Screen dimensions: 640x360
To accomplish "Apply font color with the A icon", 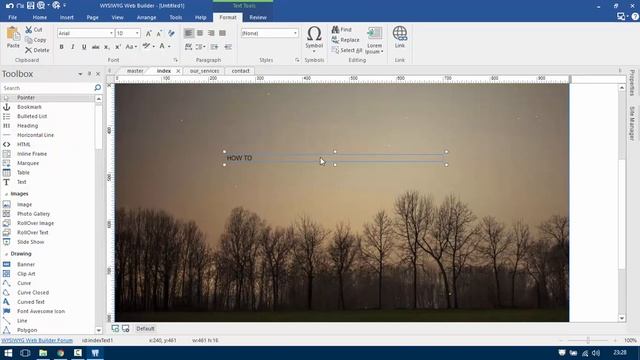I will tap(162, 46).
